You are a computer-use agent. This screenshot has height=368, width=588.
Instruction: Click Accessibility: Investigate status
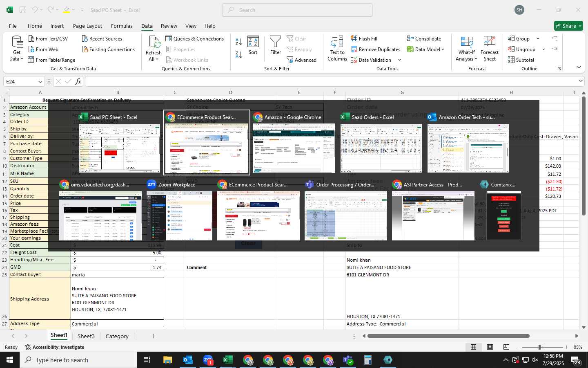55,347
